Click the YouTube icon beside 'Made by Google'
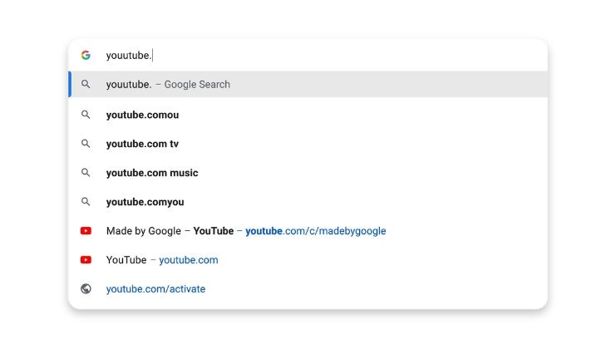Image resolution: width=616 pixels, height=364 pixels. tap(86, 231)
